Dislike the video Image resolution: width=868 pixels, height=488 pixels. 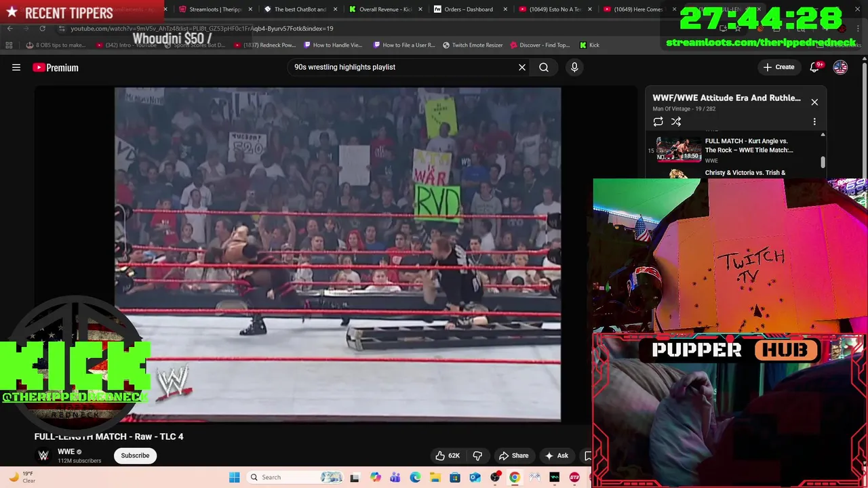coord(477,455)
